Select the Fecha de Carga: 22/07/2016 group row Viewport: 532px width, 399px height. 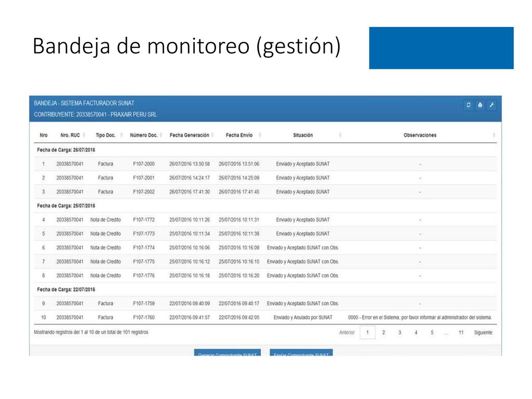[265, 289]
